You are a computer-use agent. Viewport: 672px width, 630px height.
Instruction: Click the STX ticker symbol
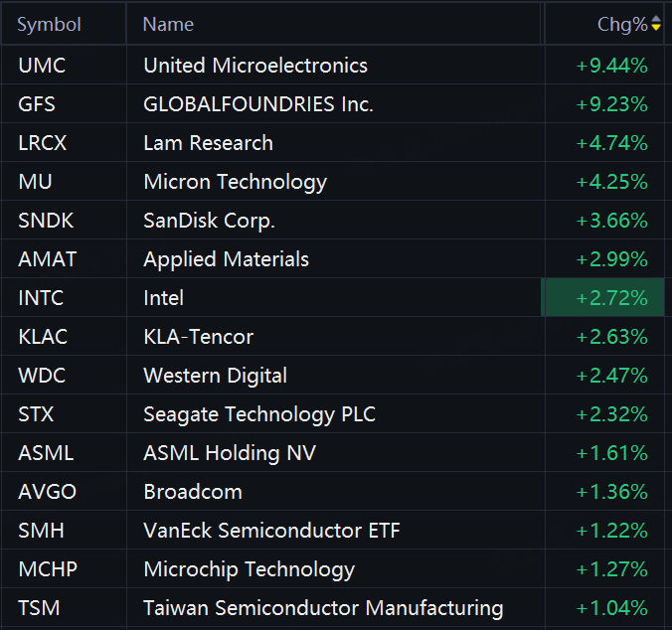coord(37,414)
